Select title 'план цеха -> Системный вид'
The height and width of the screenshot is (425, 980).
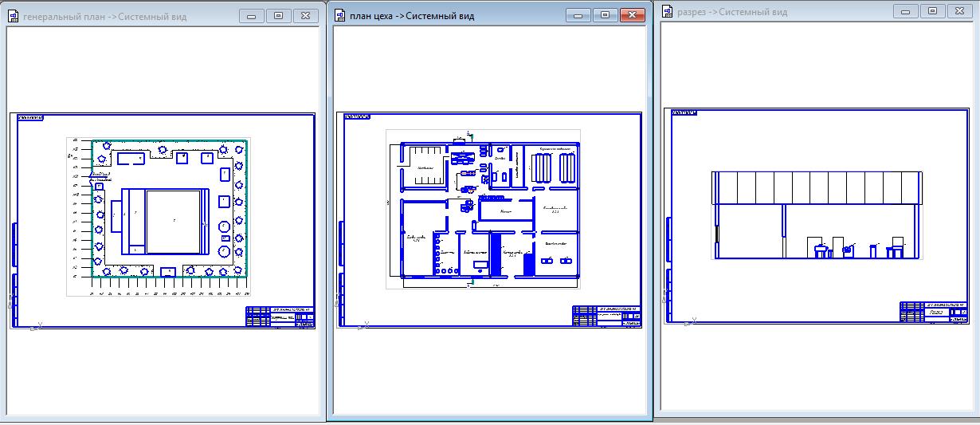(x=412, y=16)
